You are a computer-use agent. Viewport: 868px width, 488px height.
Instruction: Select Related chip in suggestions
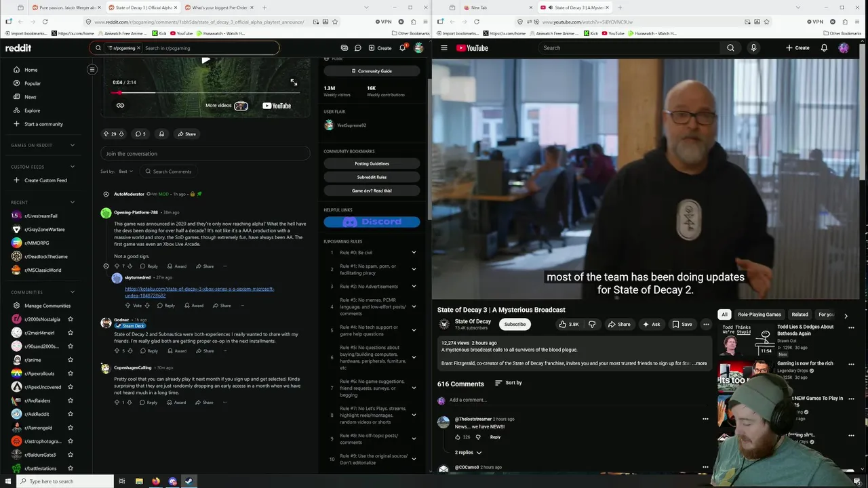click(x=800, y=314)
